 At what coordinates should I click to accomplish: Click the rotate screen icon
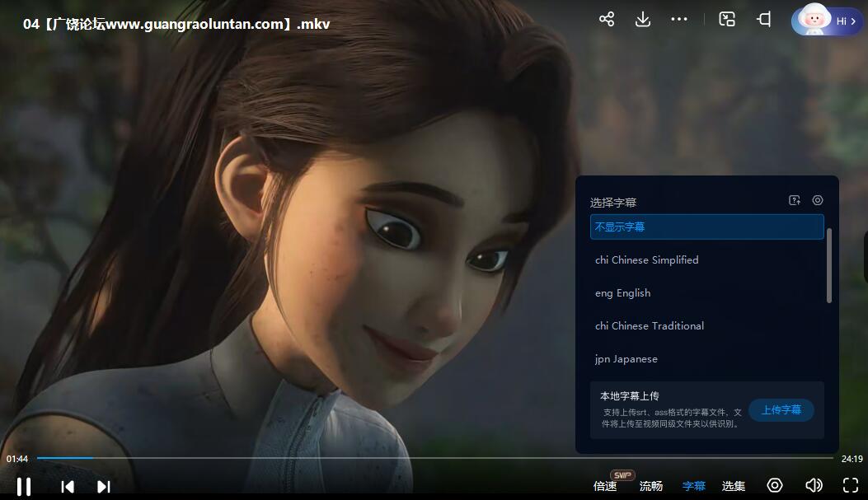point(764,20)
